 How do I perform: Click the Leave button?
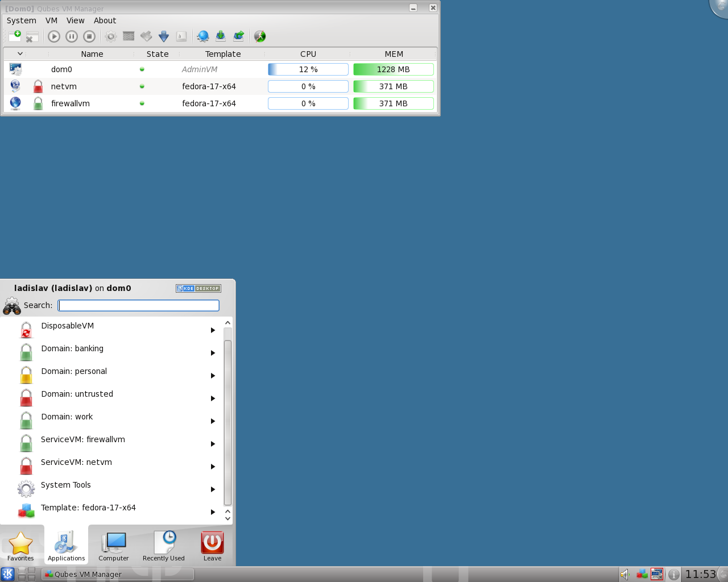coord(212,546)
